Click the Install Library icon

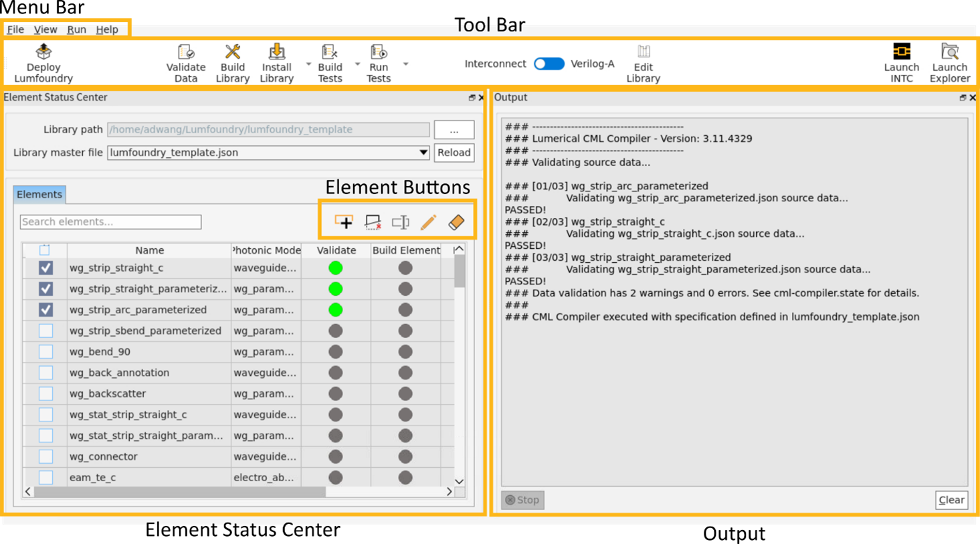click(276, 62)
